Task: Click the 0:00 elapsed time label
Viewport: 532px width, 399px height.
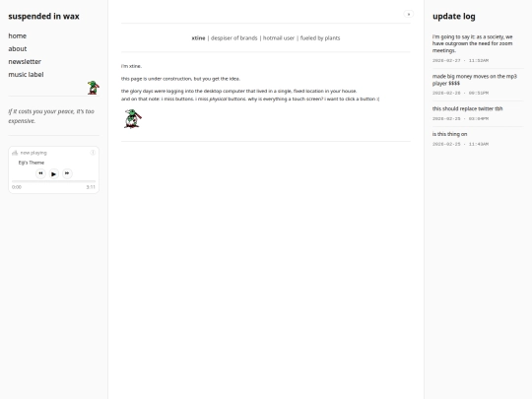Action: tap(17, 187)
